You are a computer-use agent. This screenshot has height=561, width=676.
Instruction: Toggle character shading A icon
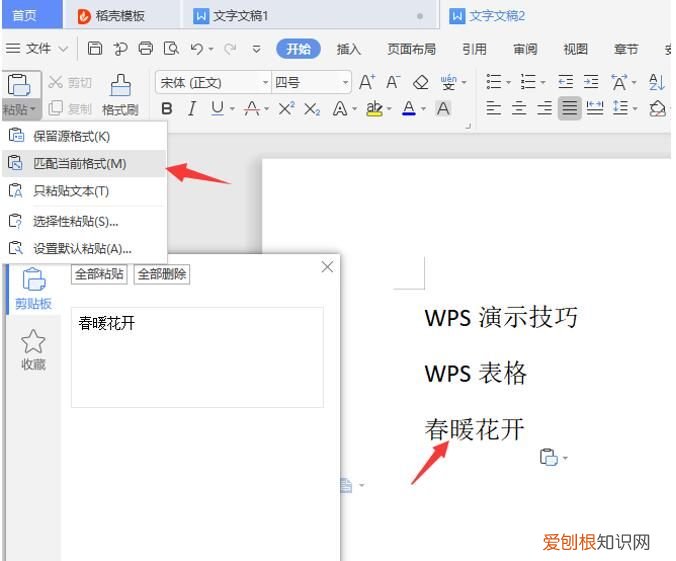click(443, 109)
